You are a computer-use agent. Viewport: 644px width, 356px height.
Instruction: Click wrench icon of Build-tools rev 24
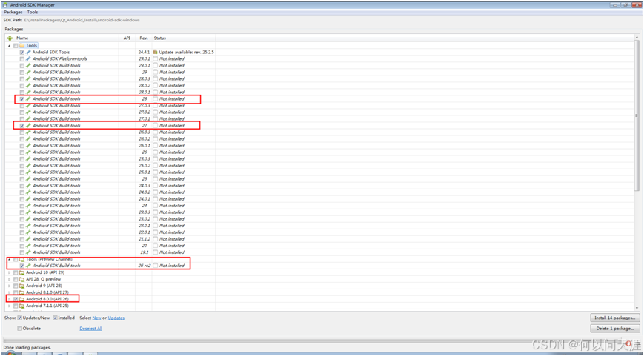tap(28, 206)
